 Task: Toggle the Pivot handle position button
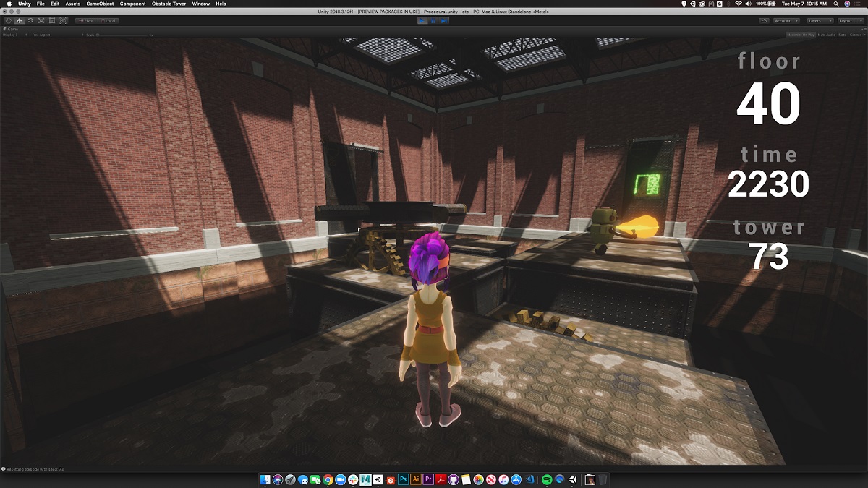pos(85,20)
